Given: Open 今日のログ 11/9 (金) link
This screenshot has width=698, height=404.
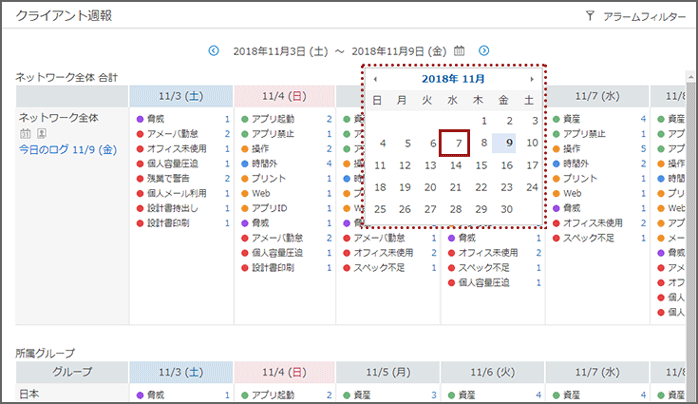Looking at the screenshot, I should [x=68, y=149].
